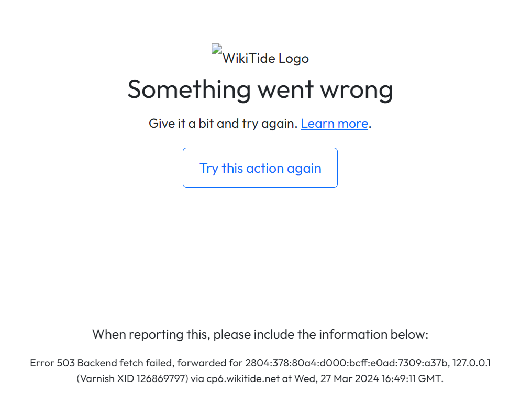Open the "Learn more" link
The image size is (532, 403).
[334, 124]
